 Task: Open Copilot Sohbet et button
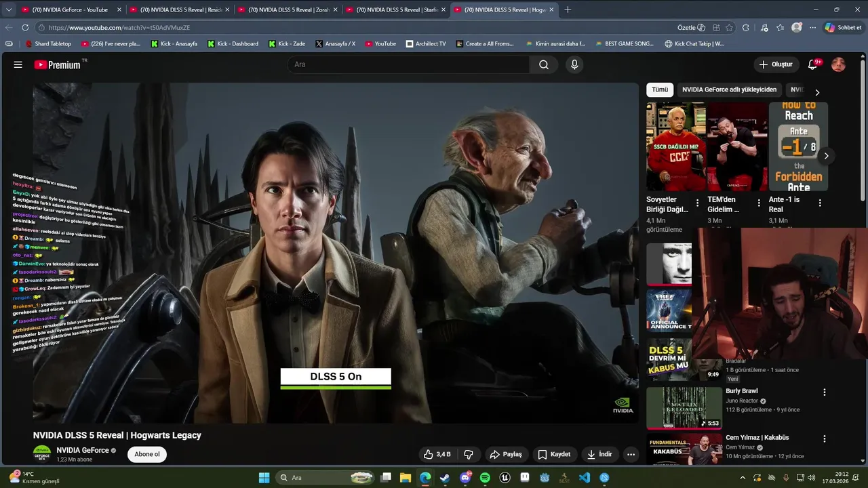coord(843,28)
